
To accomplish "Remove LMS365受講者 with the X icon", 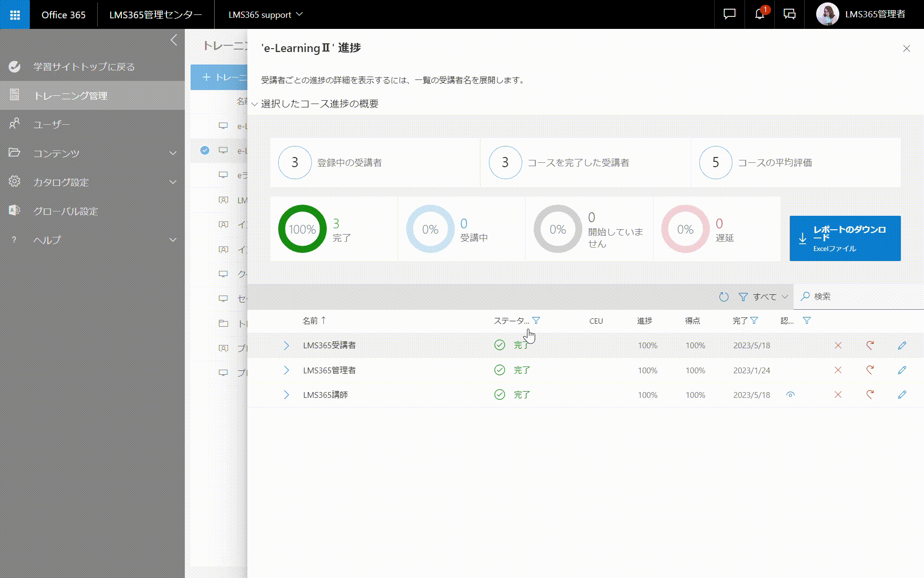I will 838,345.
